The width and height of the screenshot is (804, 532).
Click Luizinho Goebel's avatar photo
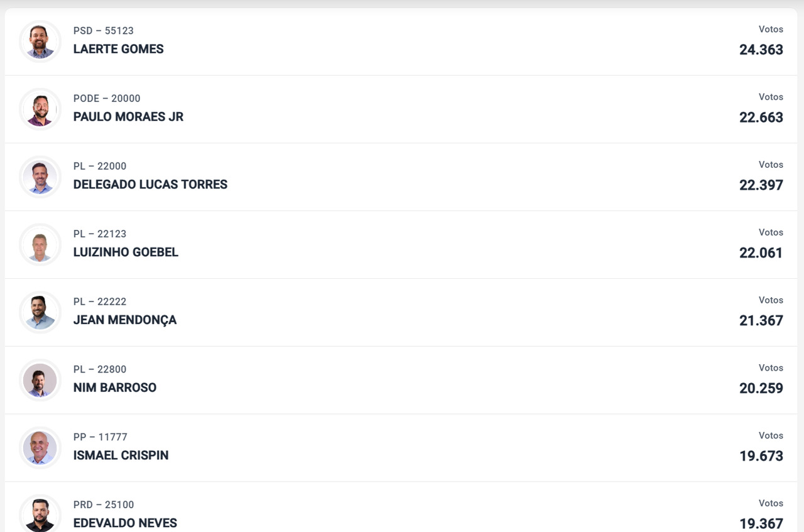(x=40, y=245)
